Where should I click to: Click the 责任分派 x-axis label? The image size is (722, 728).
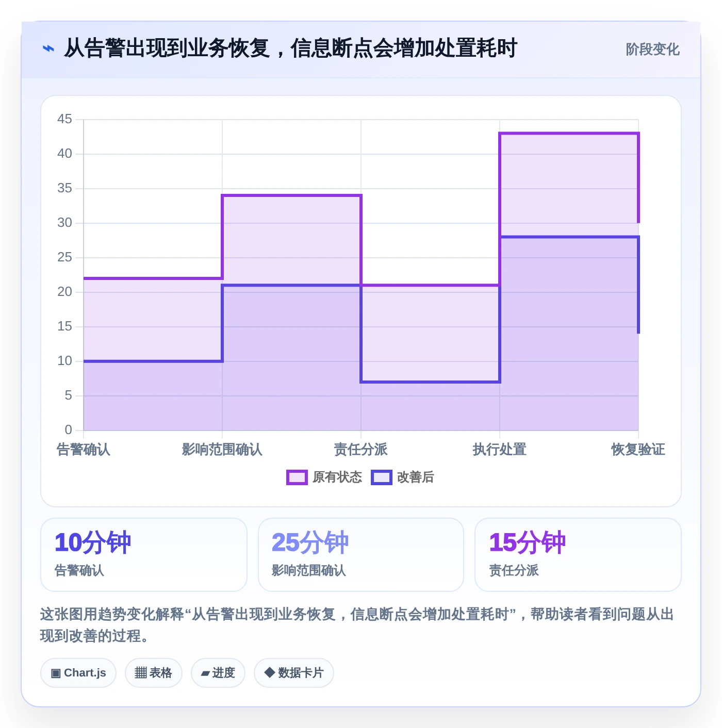[x=361, y=450]
